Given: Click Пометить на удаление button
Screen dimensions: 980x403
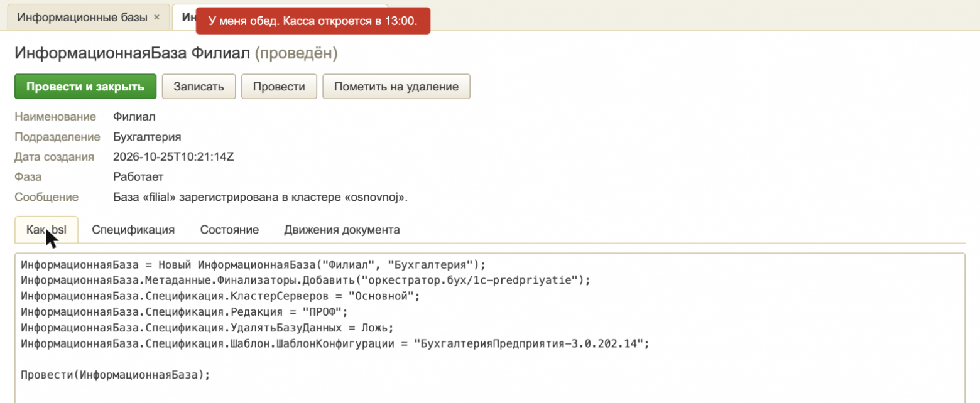Looking at the screenshot, I should pos(396,87).
